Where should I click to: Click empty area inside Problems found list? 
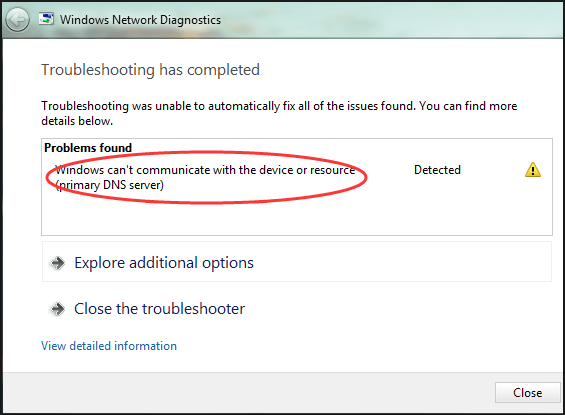point(296,216)
